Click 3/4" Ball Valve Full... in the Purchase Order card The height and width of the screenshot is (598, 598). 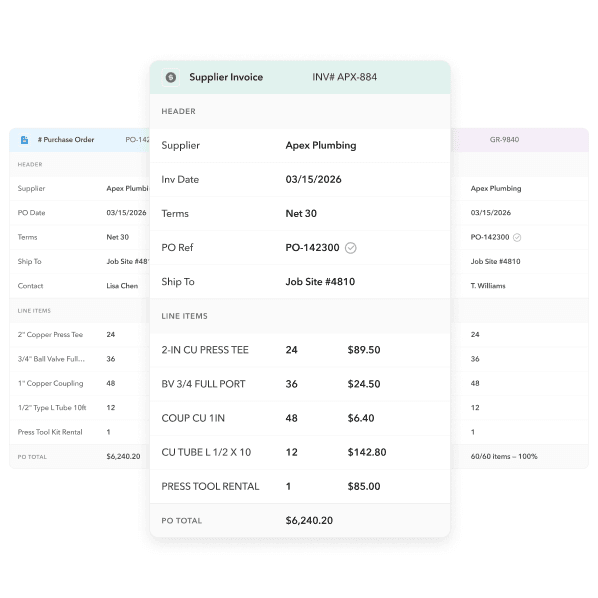pyautogui.click(x=51, y=359)
